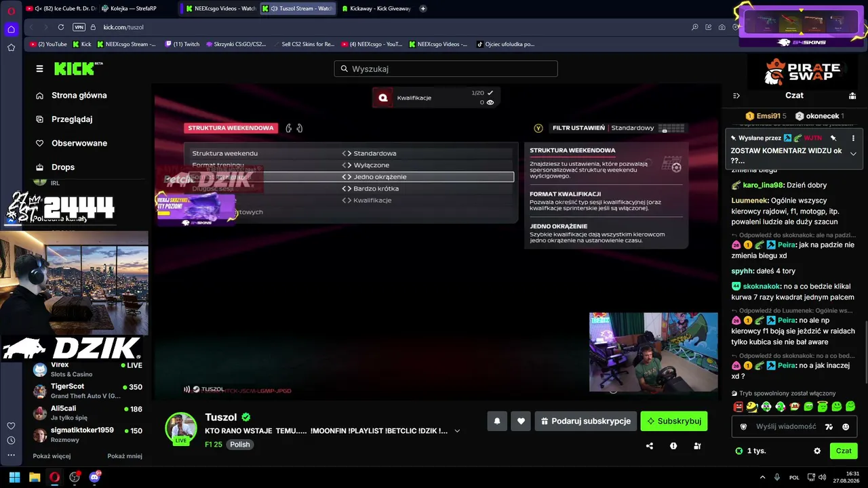Show hidden system tray icons

coord(762,477)
